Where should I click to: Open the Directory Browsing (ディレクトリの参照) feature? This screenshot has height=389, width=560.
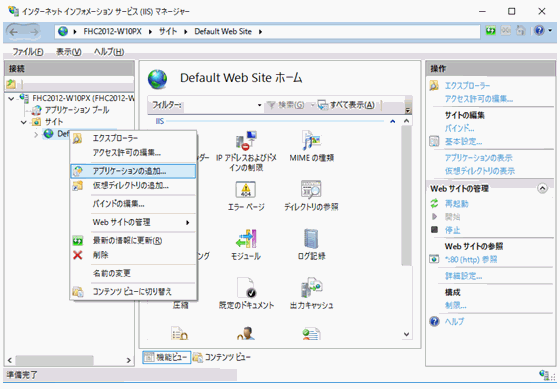[x=311, y=195]
